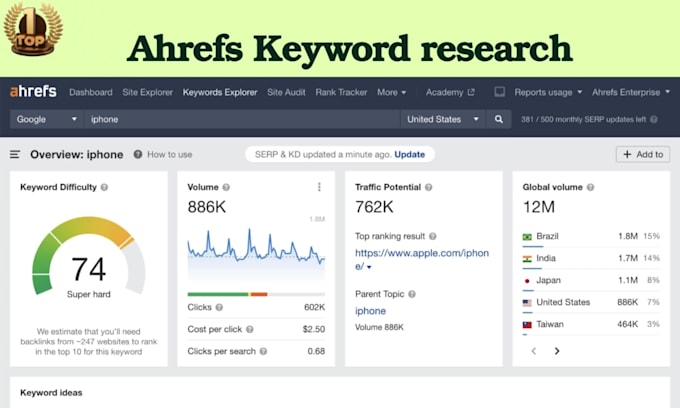Open the Ahrefs Enterprise account dropdown
The image size is (680, 408).
coord(631,92)
